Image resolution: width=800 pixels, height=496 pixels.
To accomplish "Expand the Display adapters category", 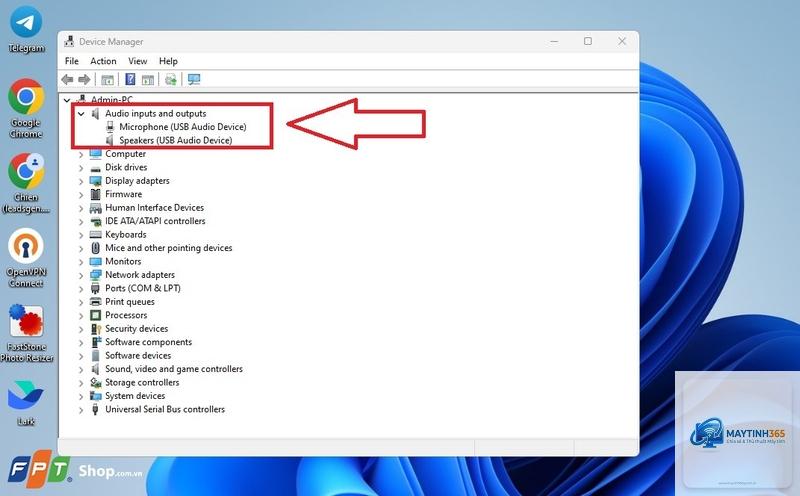I will pos(81,181).
